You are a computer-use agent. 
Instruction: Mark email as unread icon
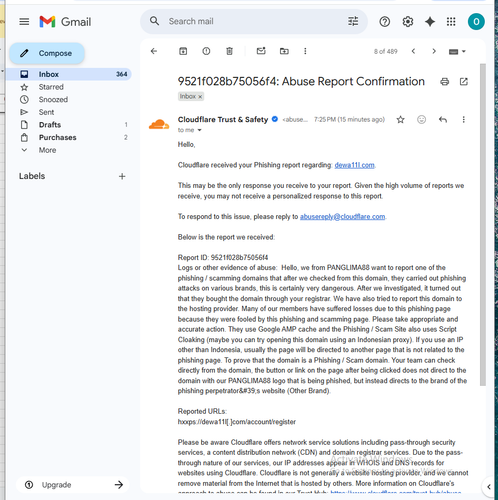point(261,51)
